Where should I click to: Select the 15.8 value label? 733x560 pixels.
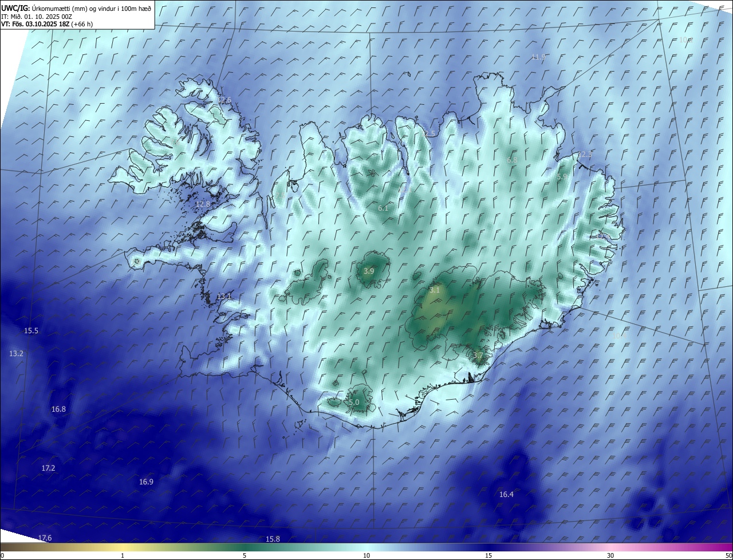tap(273, 539)
